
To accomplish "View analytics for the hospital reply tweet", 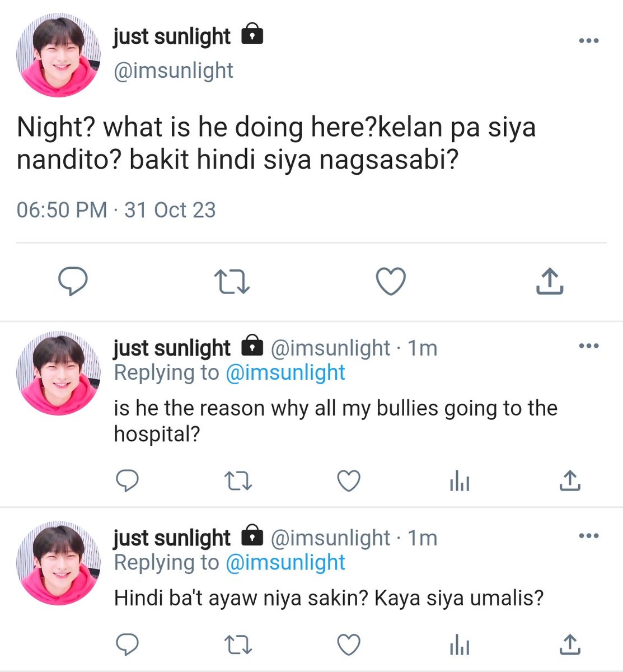I will [460, 482].
